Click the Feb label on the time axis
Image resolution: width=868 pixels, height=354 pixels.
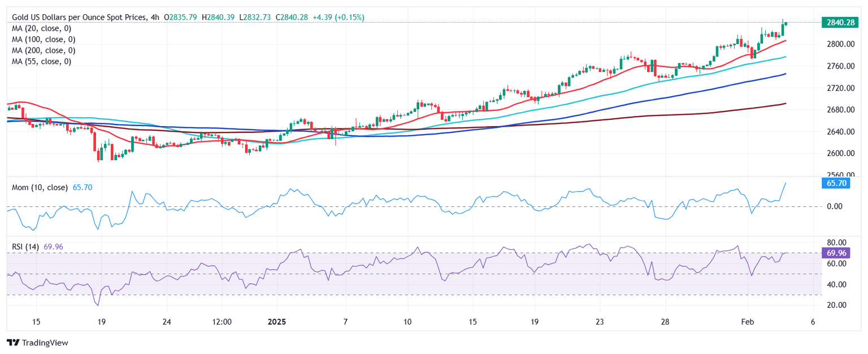click(748, 322)
